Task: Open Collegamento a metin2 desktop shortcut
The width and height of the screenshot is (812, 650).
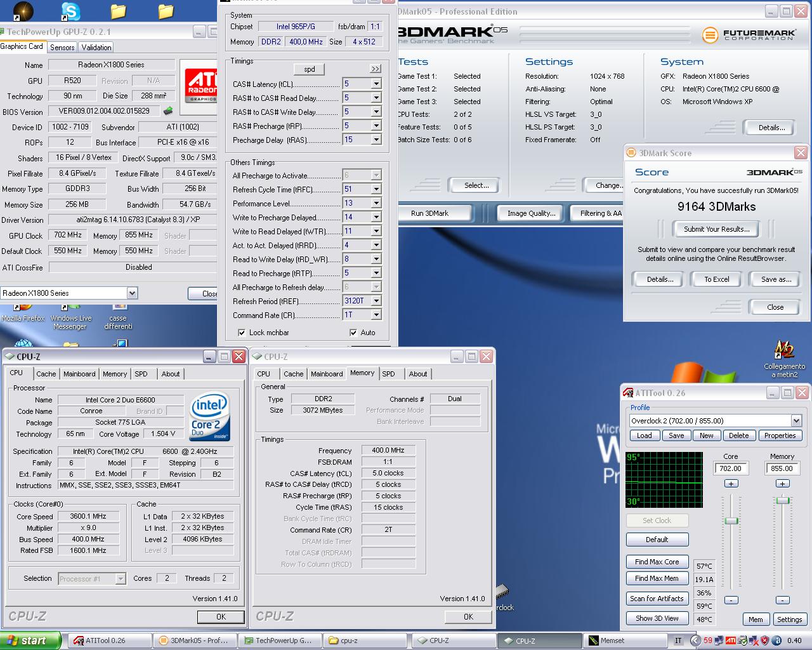Action: (x=784, y=360)
